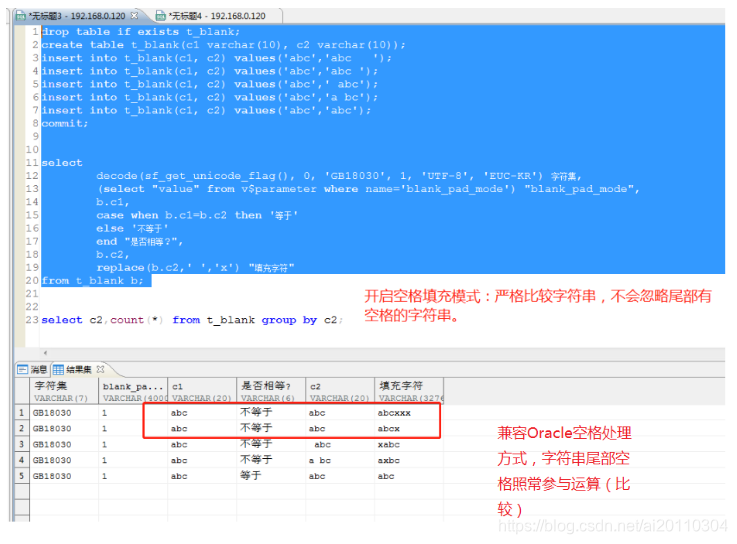Select column header blank_pa...
The image size is (737, 544).
(x=133, y=391)
